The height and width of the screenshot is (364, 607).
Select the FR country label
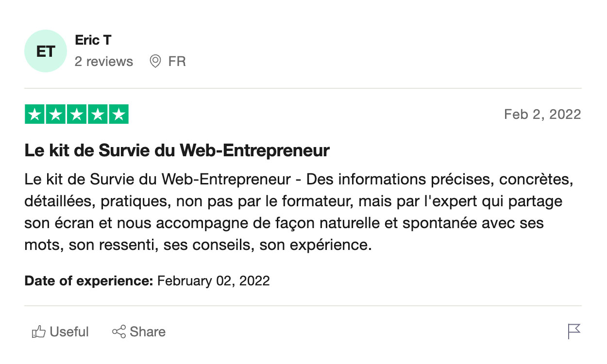(x=177, y=62)
